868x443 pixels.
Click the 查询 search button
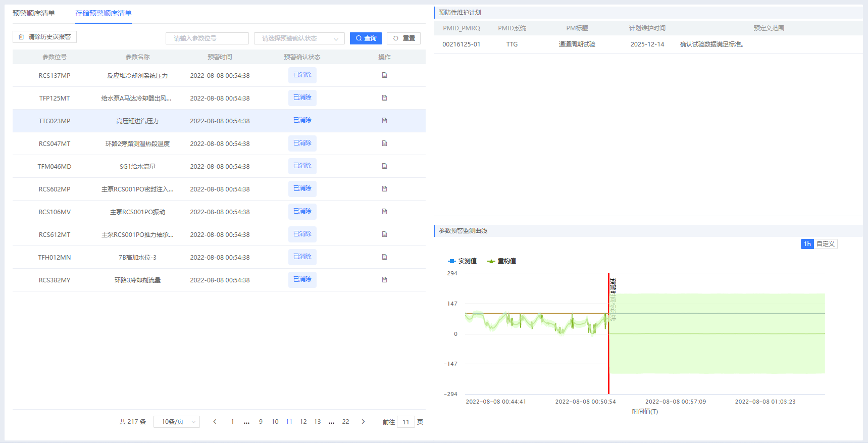pyautogui.click(x=366, y=38)
